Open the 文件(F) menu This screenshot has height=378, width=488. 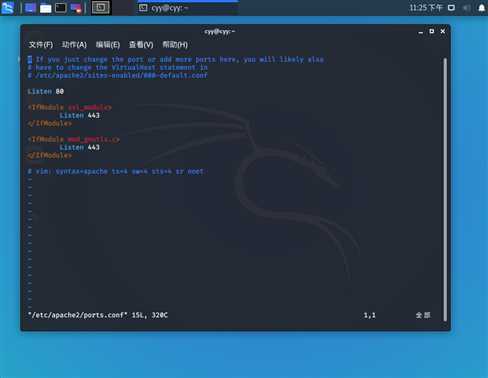[x=41, y=45]
